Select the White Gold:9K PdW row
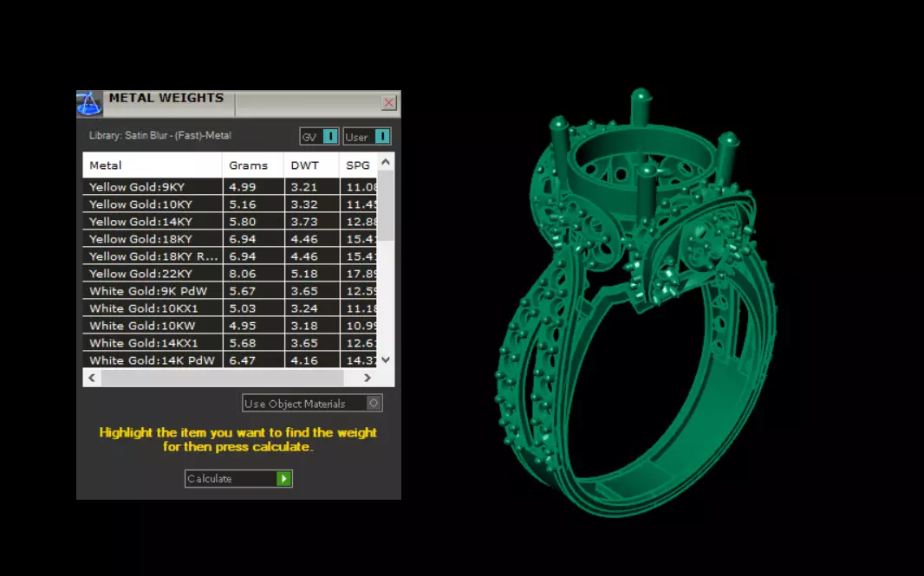Image resolution: width=924 pixels, height=576 pixels. click(230, 291)
